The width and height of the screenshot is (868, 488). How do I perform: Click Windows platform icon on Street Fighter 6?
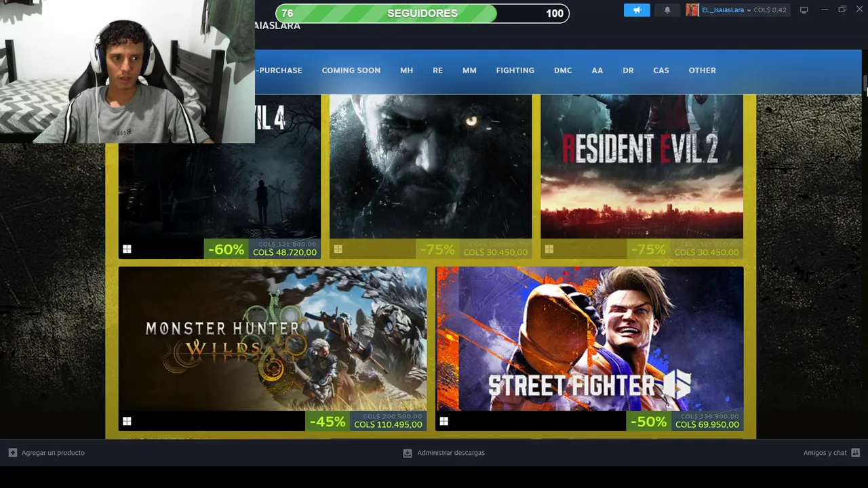[443, 422]
